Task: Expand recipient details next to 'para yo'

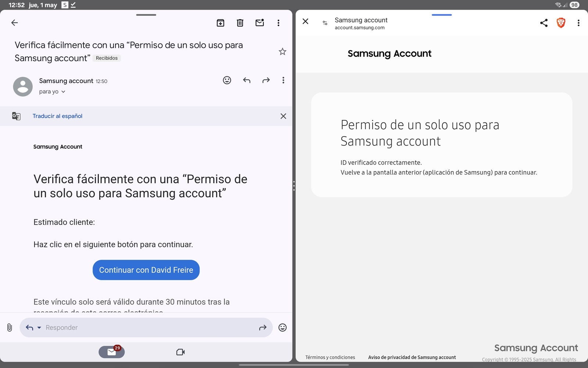Action: (x=63, y=92)
